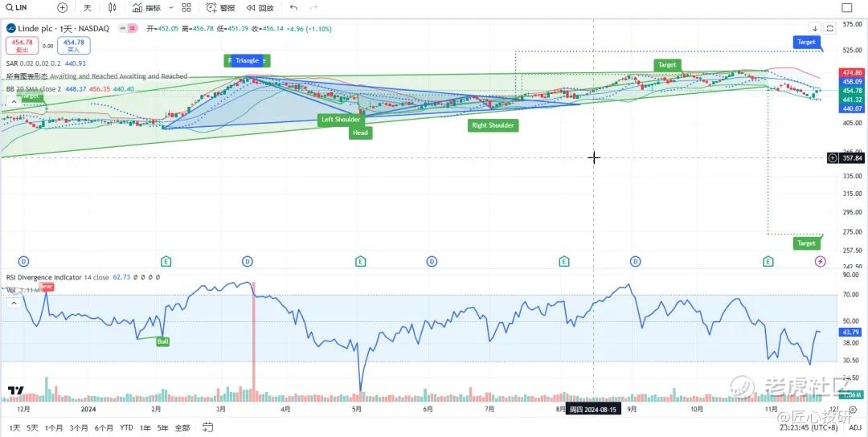868x437 pixels.
Task: Click the 454.78 买入 buy button
Action: click(74, 45)
